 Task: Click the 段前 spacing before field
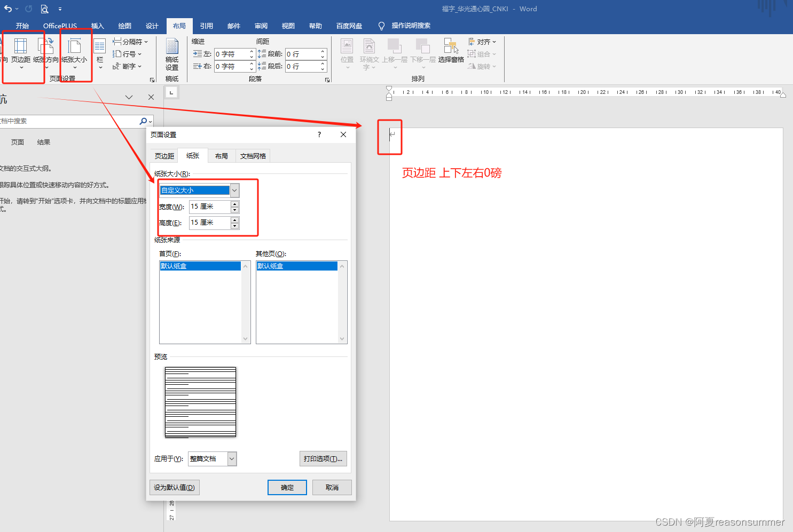pos(305,54)
